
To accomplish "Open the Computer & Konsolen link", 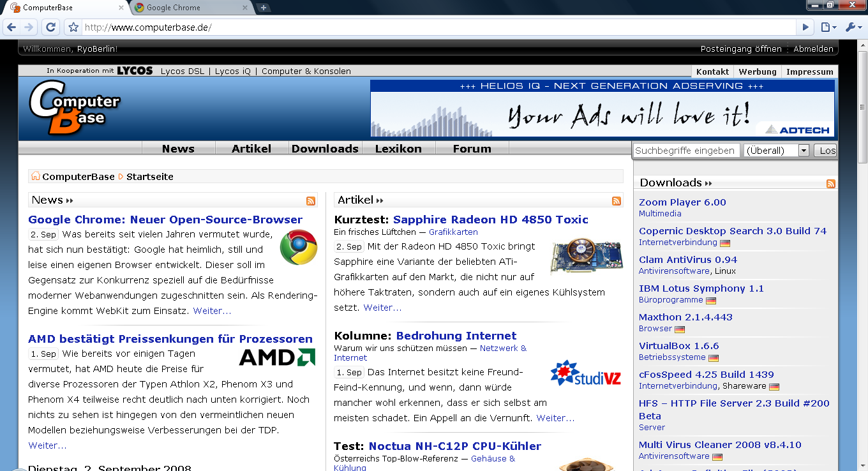I will pyautogui.click(x=306, y=71).
